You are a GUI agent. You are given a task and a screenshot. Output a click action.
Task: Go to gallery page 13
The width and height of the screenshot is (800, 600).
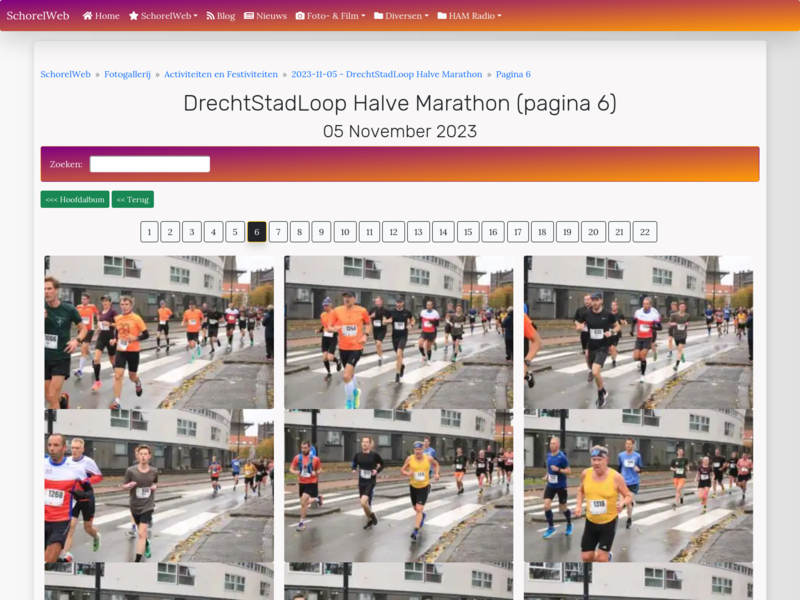(x=418, y=232)
